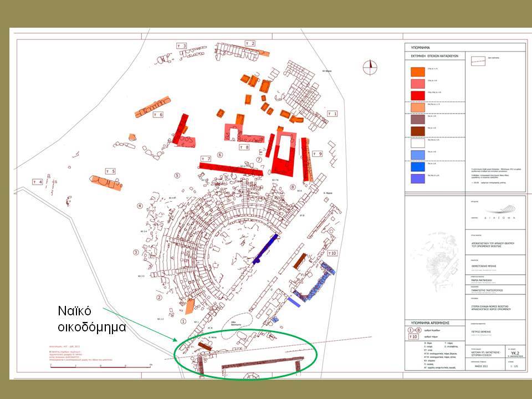Select circled number 6 on the theatre plan
The image size is (532, 399).
tap(220, 155)
